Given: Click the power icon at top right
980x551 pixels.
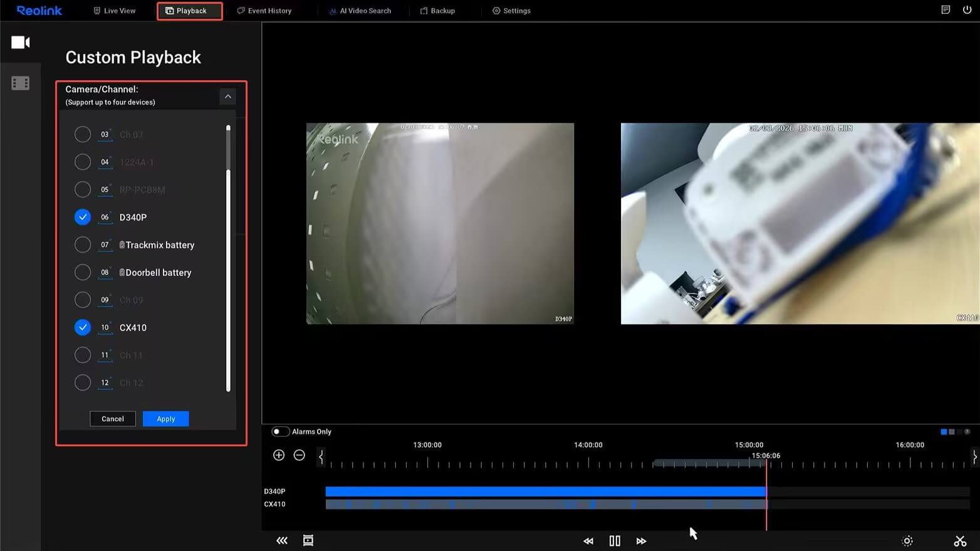Looking at the screenshot, I should tap(967, 10).
